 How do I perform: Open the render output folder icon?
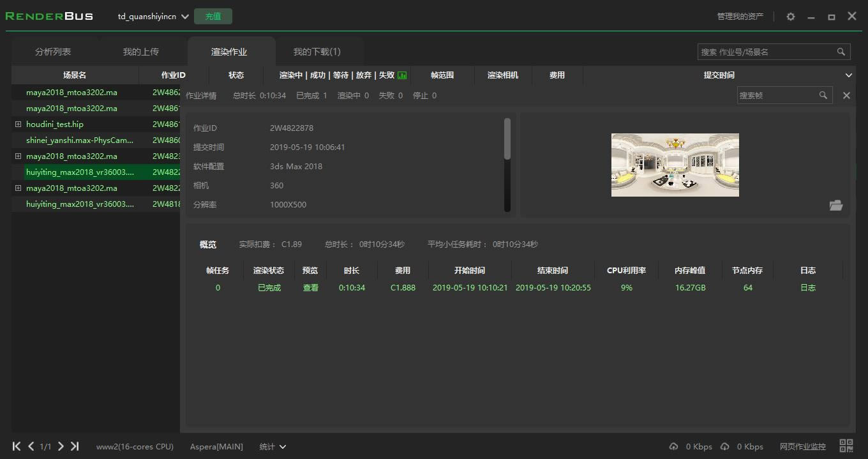point(836,205)
